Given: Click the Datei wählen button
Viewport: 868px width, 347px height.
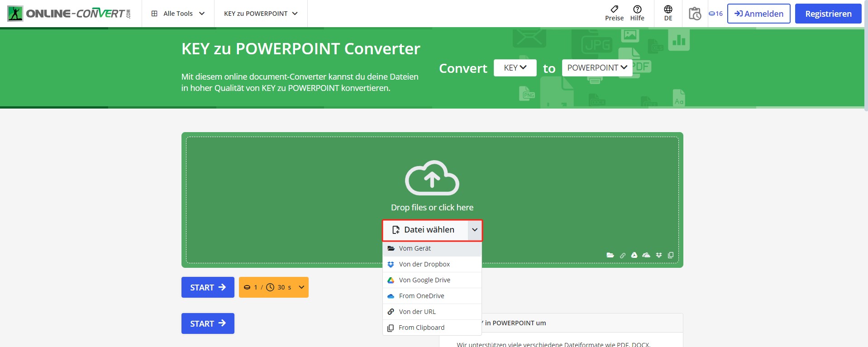Looking at the screenshot, I should (425, 230).
